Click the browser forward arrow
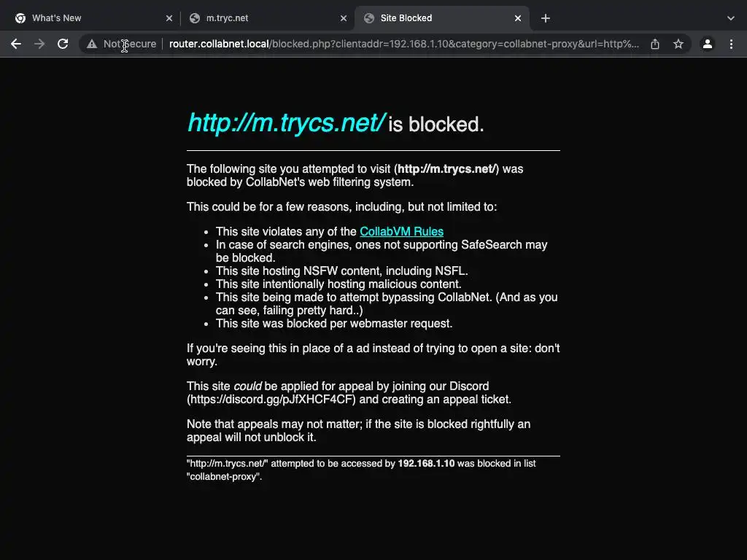Viewport: 747px width, 560px height. click(x=39, y=44)
